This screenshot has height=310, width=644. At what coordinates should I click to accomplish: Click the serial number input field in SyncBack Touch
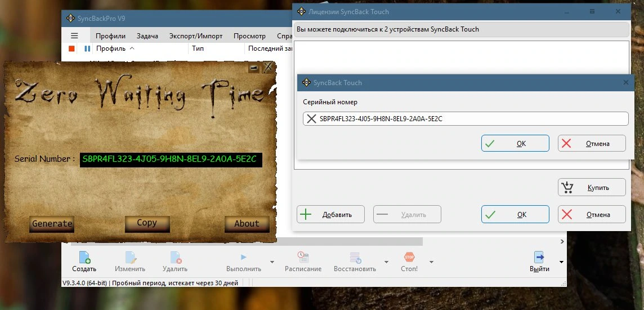point(466,119)
